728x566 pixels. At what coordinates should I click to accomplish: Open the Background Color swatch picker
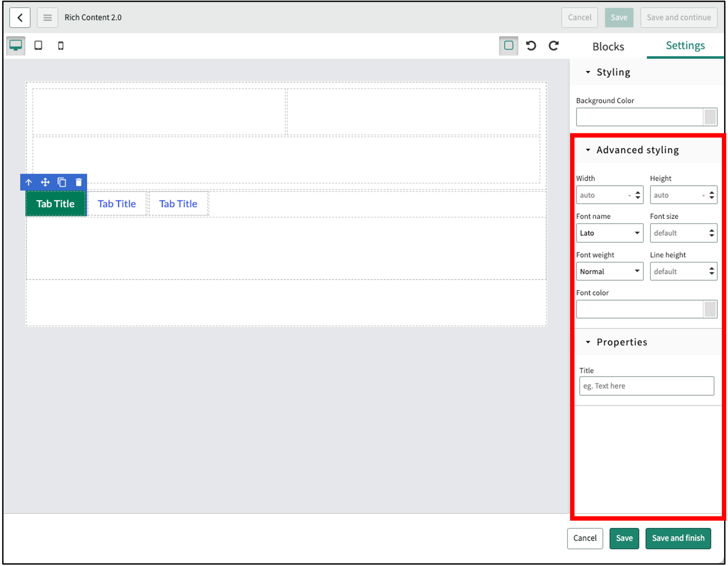tap(710, 117)
